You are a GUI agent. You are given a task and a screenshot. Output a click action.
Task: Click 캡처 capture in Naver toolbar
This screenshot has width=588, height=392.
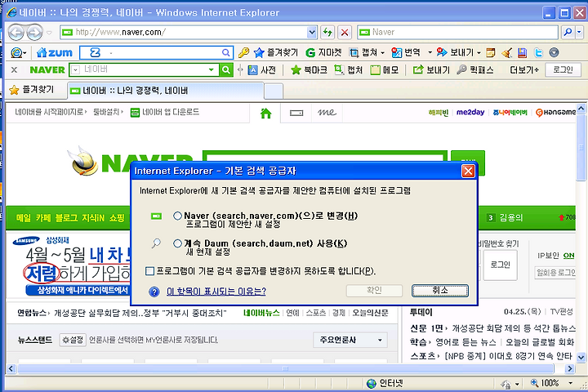click(x=349, y=69)
